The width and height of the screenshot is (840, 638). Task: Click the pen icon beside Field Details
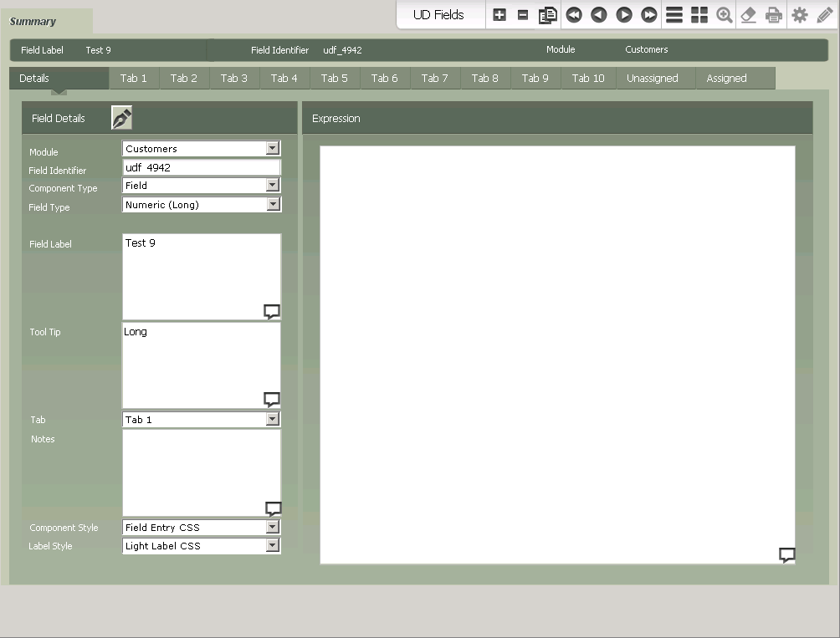[120, 117]
